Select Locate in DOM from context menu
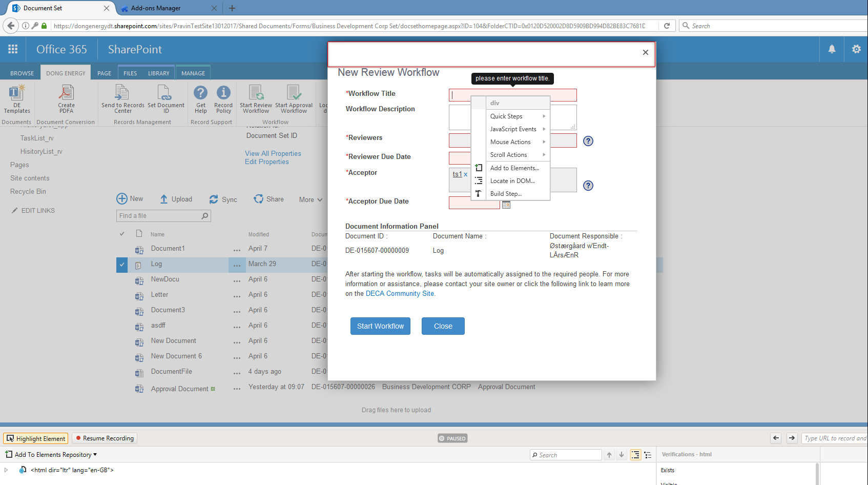868x485 pixels. tap(512, 181)
